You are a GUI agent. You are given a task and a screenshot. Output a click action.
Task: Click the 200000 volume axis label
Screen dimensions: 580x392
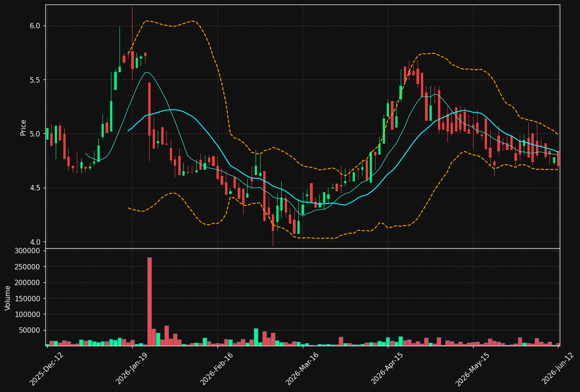coord(27,282)
